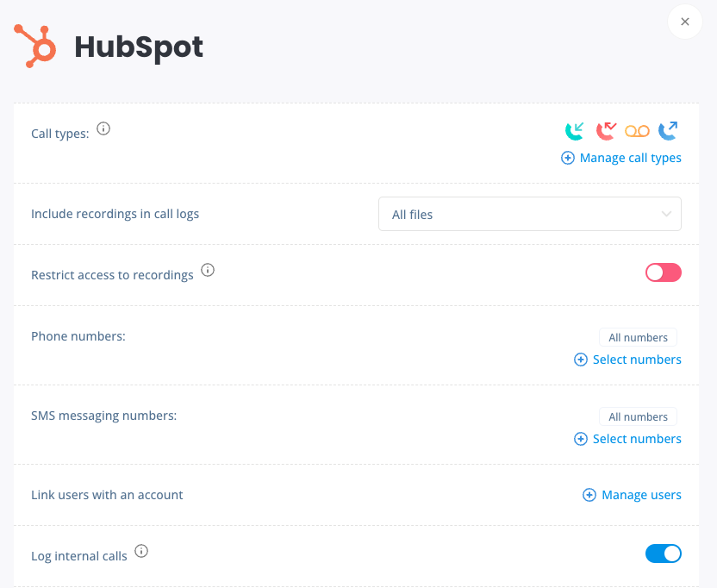The height and width of the screenshot is (588, 717).
Task: Select the outgoing call type icon
Action: pos(668,131)
